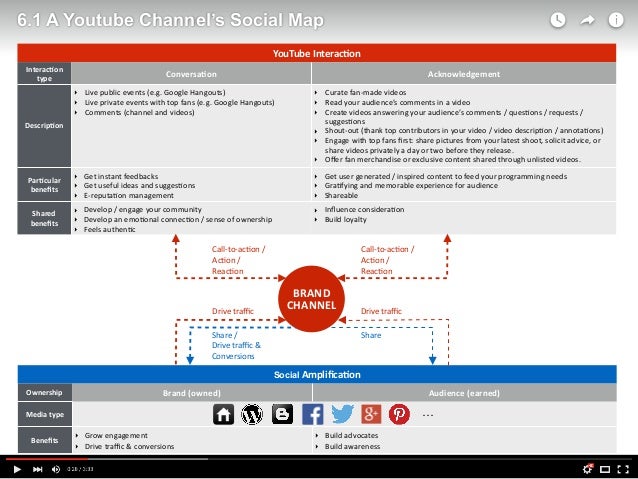The width and height of the screenshot is (638, 479).
Task: Click 'Curate fan-made videos' text
Action: point(365,92)
